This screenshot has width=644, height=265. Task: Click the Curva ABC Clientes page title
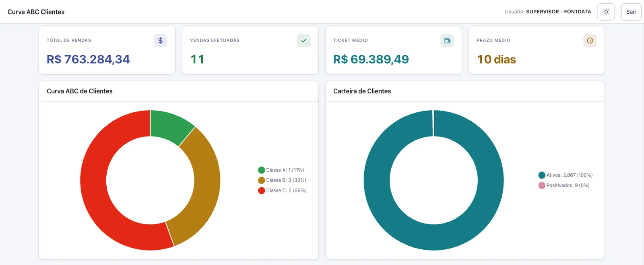pyautogui.click(x=36, y=12)
